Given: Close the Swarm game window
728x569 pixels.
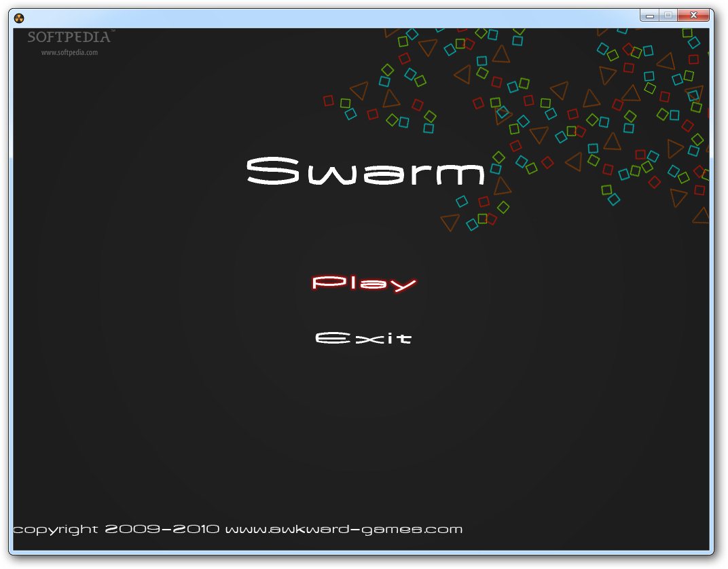Looking at the screenshot, I should pyautogui.click(x=693, y=16).
